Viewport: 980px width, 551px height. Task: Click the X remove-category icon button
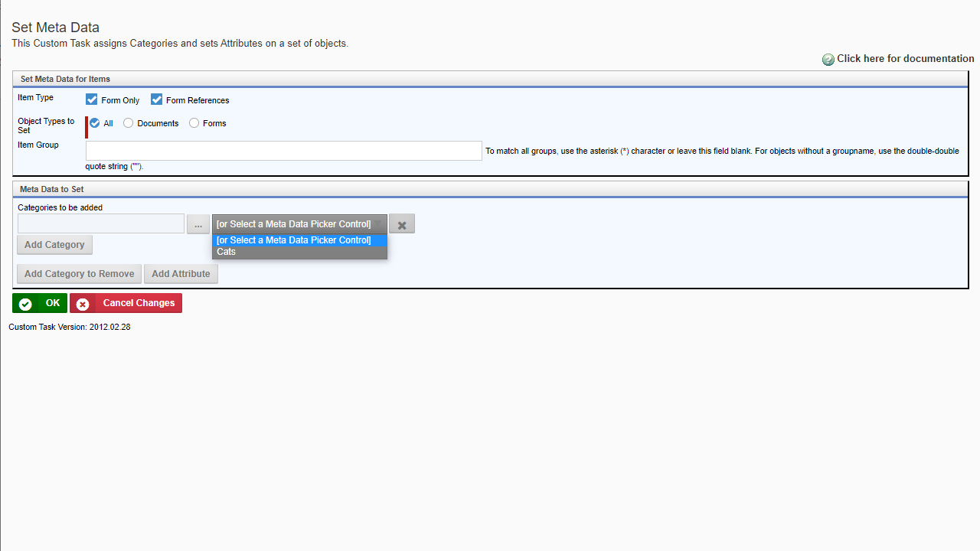(402, 224)
